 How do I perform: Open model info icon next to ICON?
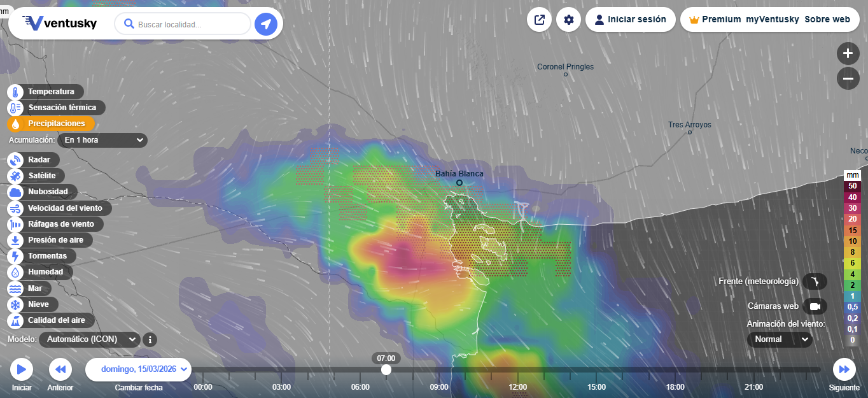pyautogui.click(x=150, y=339)
